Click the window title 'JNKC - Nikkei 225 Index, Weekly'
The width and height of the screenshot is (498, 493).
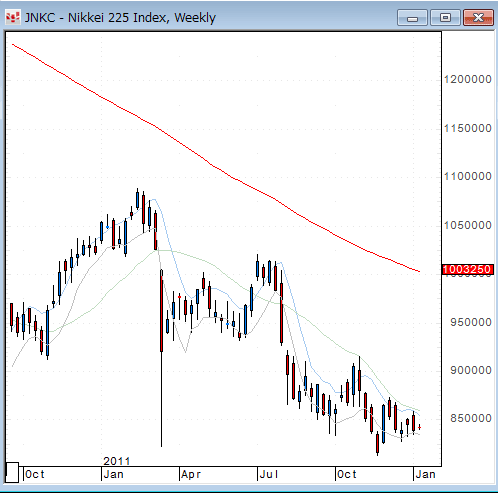pyautogui.click(x=120, y=17)
